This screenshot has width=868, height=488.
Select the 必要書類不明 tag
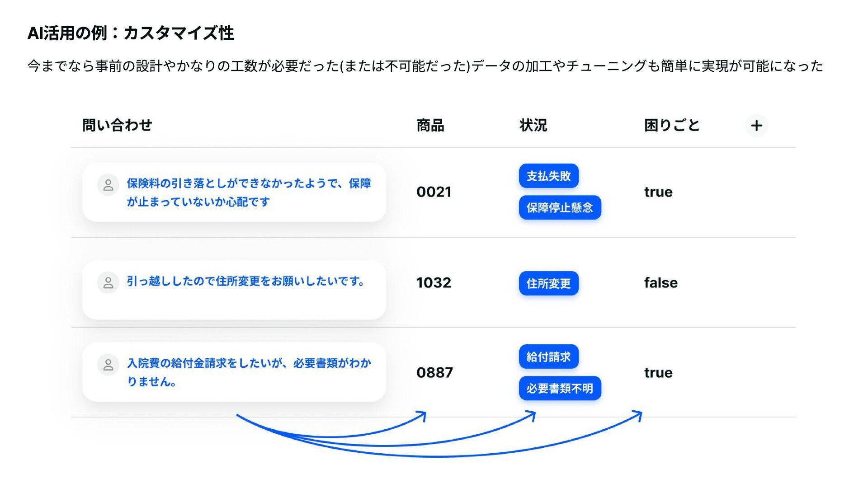pos(560,388)
